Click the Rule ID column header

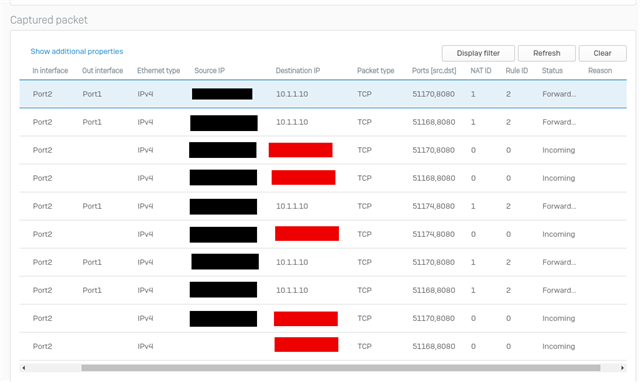pyautogui.click(x=517, y=71)
